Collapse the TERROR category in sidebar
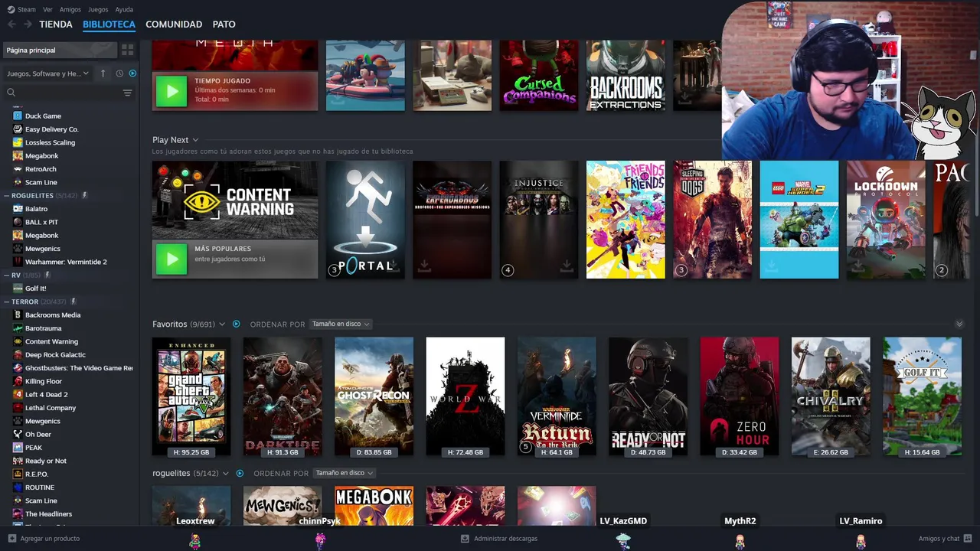The image size is (980, 551). tap(6, 302)
